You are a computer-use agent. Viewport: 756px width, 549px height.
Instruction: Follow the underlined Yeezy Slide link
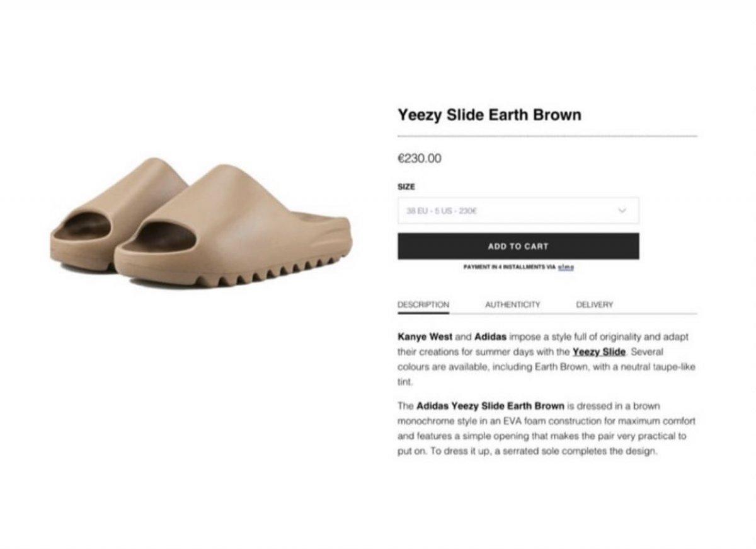click(598, 352)
